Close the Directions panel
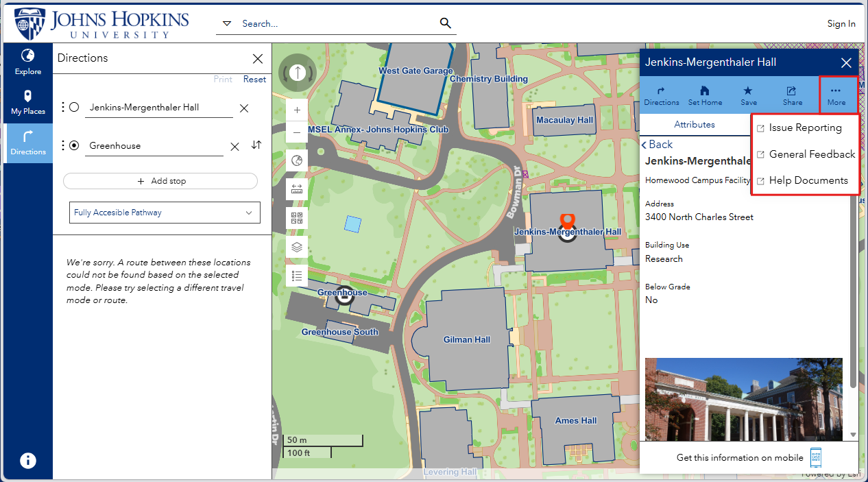This screenshot has width=868, height=482. click(258, 58)
